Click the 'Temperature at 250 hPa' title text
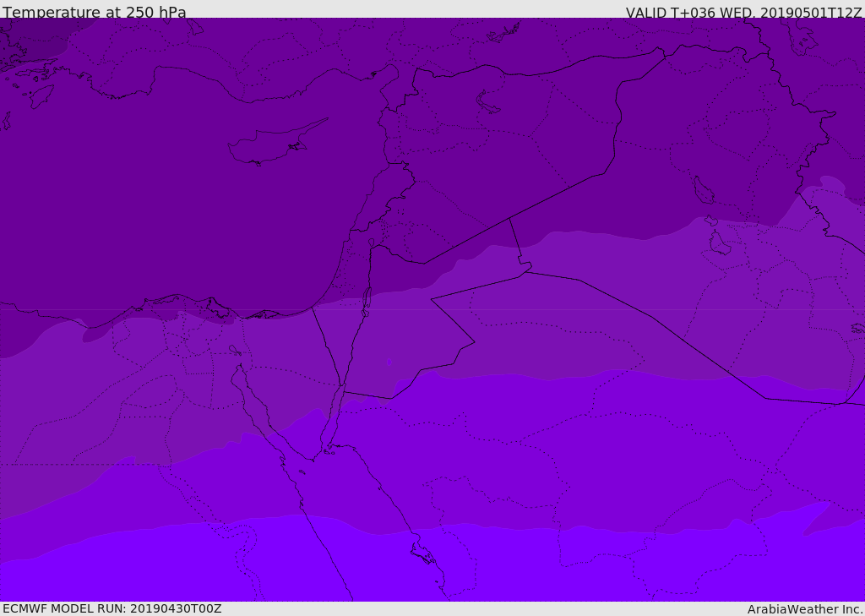Image resolution: width=865 pixels, height=616 pixels. click(95, 12)
